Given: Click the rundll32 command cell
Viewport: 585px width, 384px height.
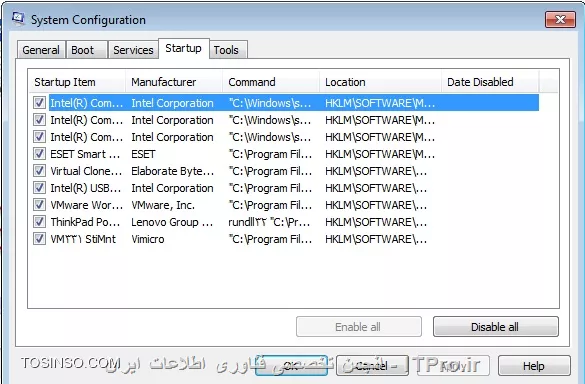Looking at the screenshot, I should pos(269,222).
